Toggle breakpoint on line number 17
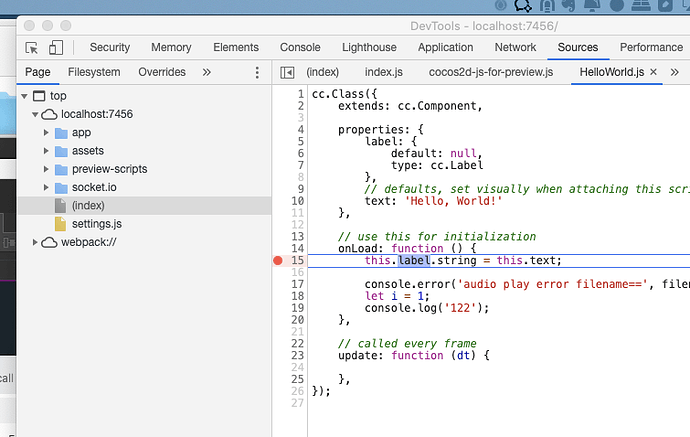690x437 pixels. click(x=297, y=284)
